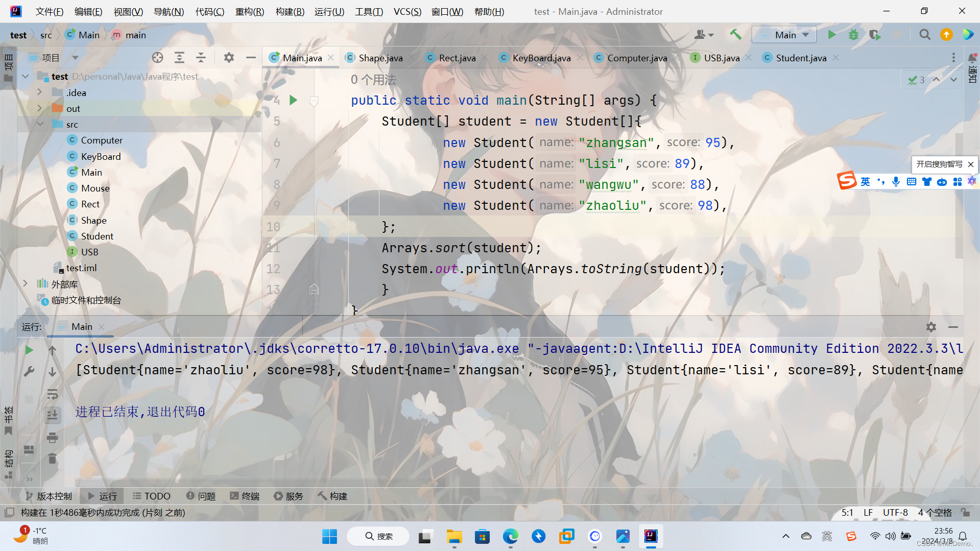Viewport: 980px width, 551px height.
Task: Open 版本控制 tool window button
Action: [49, 496]
